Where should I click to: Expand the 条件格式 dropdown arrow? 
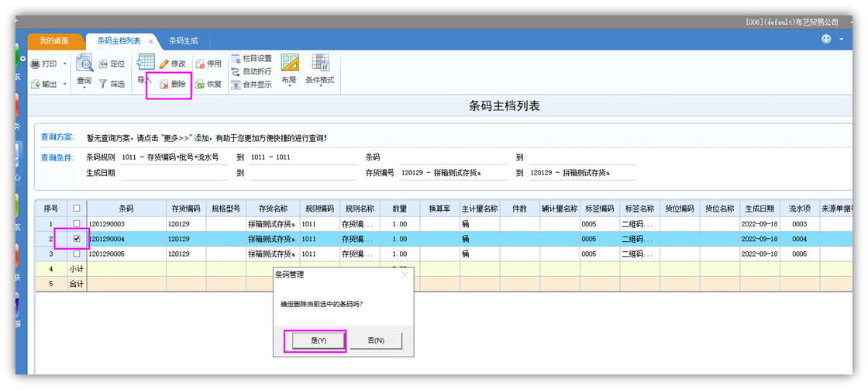[x=321, y=88]
